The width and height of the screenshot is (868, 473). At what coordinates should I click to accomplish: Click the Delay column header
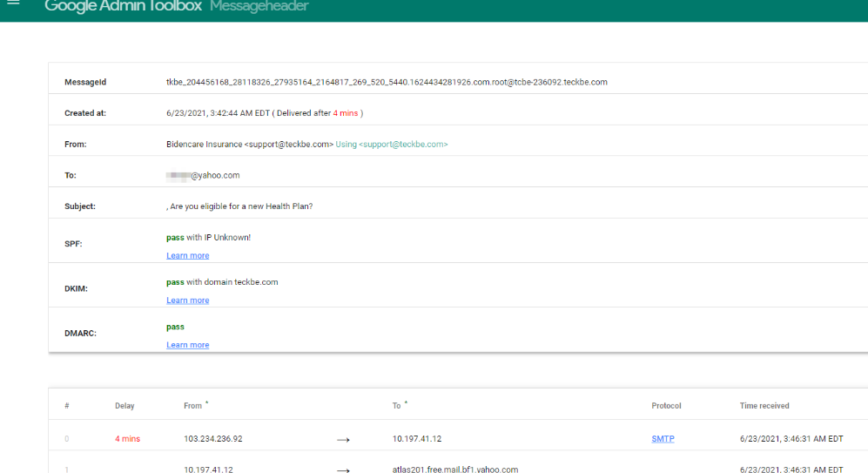pyautogui.click(x=124, y=405)
